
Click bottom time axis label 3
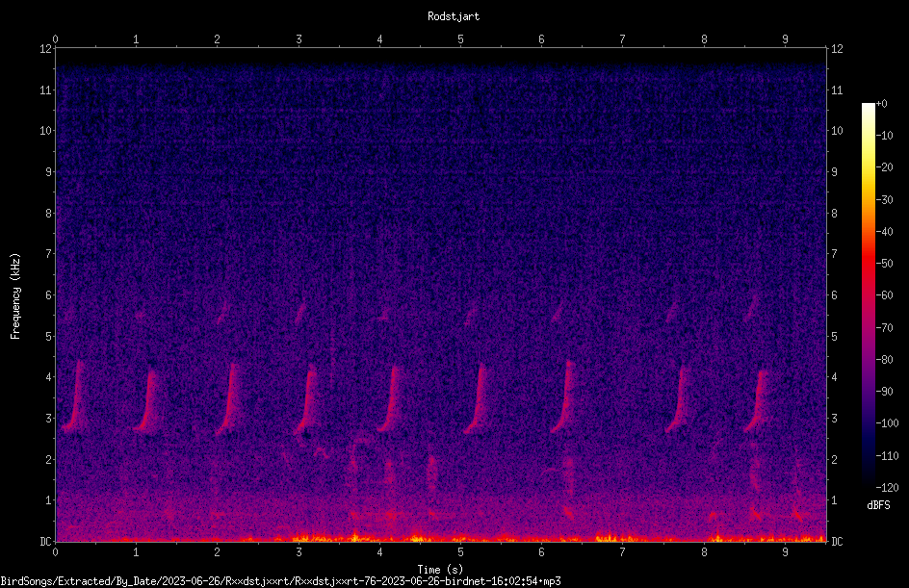[299, 552]
